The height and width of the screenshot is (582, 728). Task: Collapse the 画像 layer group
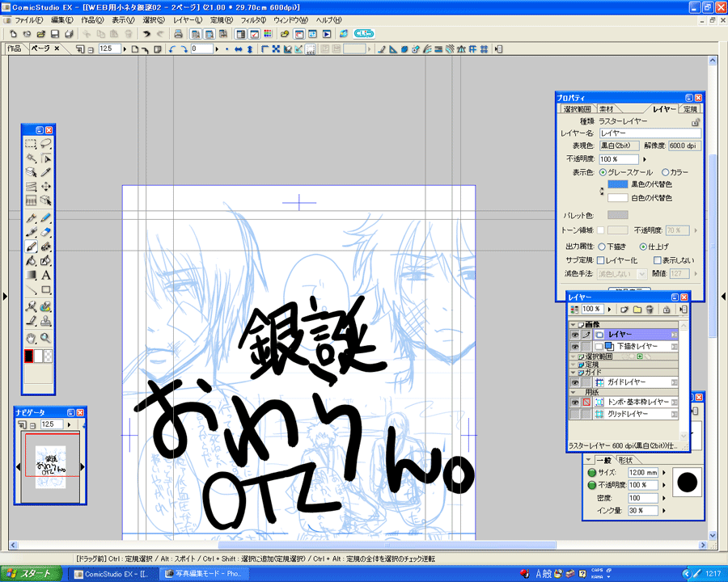pyautogui.click(x=573, y=324)
